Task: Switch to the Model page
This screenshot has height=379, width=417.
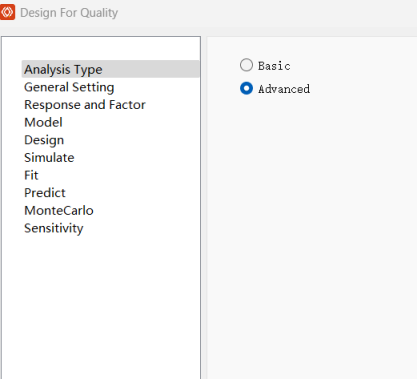Action: click(x=43, y=122)
